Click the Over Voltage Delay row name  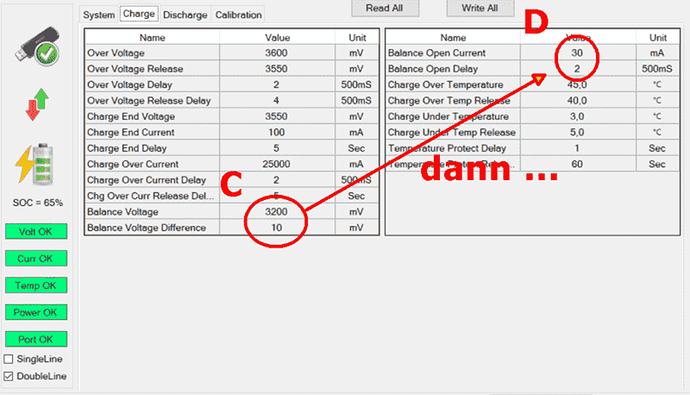(x=129, y=84)
